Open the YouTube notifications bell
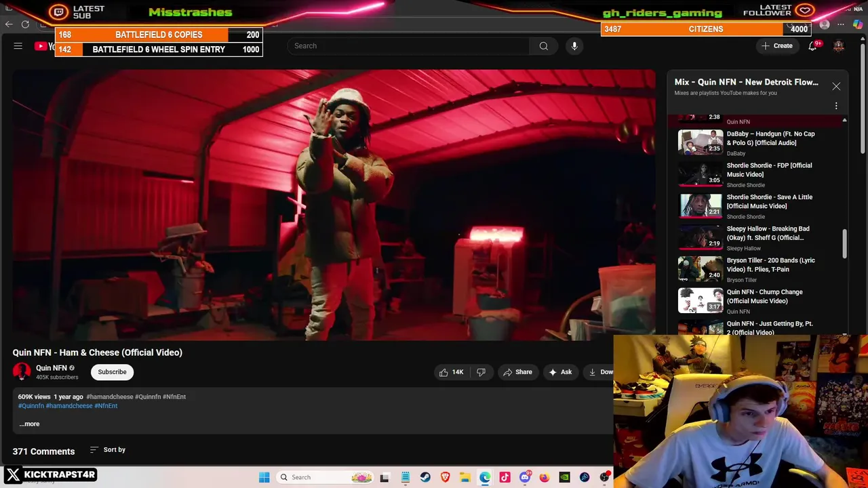The width and height of the screenshot is (868, 488). click(x=812, y=46)
